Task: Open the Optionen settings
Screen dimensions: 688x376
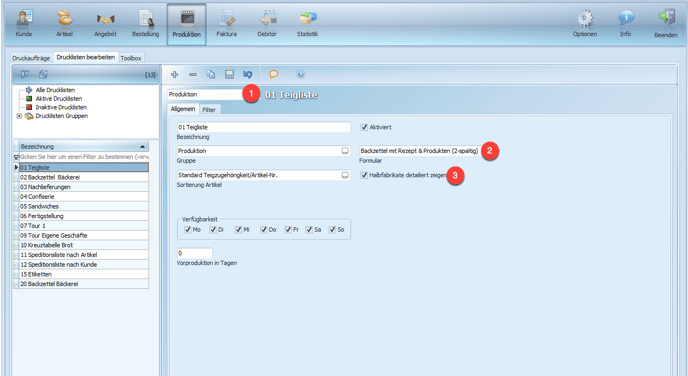Action: click(584, 23)
